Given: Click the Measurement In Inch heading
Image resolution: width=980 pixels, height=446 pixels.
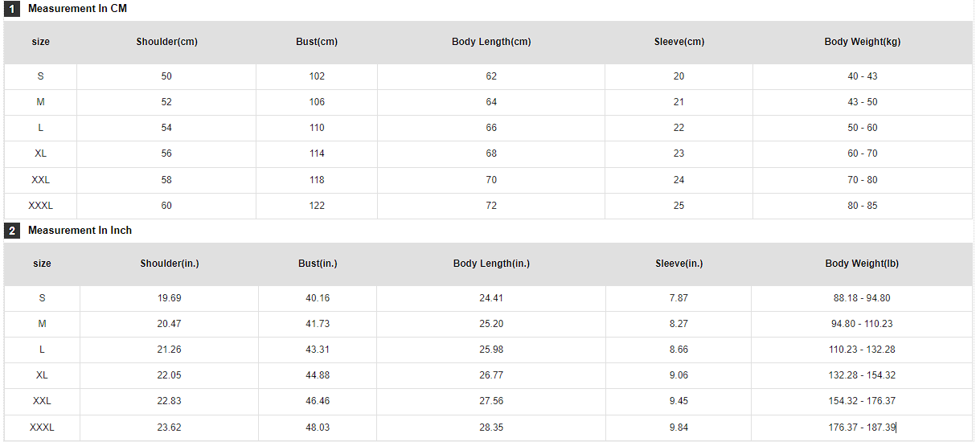Looking at the screenshot, I should tap(80, 231).
